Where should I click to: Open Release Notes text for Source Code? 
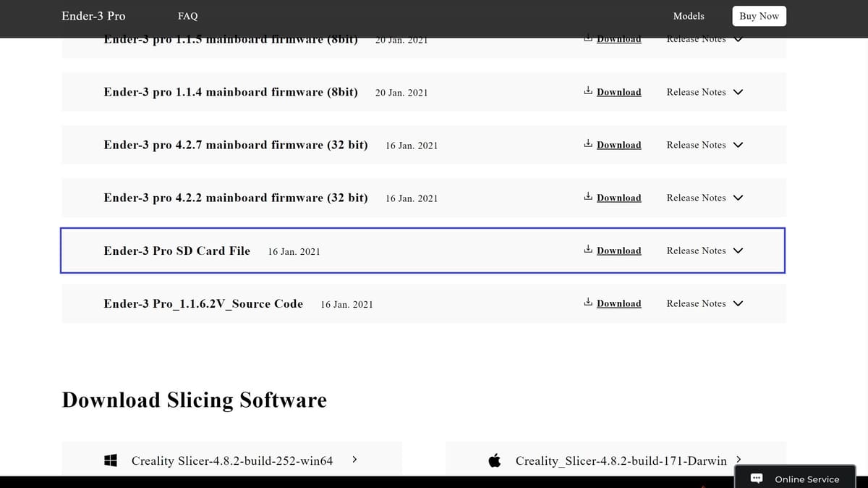696,303
